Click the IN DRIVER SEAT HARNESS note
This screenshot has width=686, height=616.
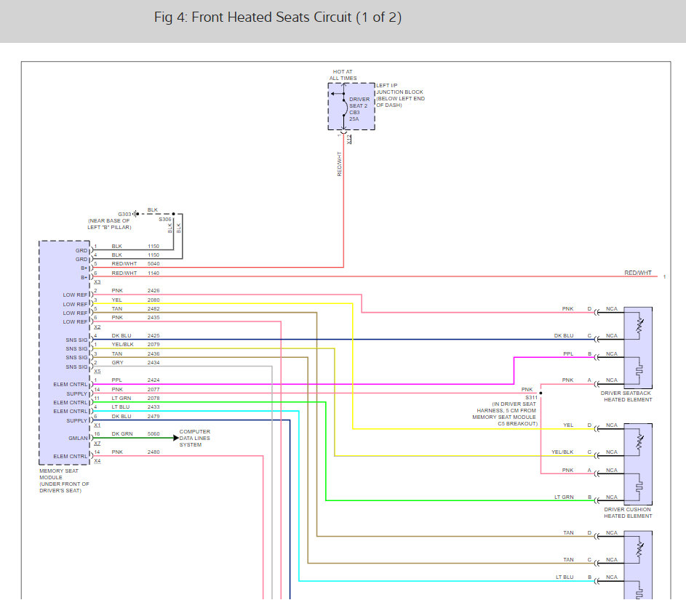505,414
